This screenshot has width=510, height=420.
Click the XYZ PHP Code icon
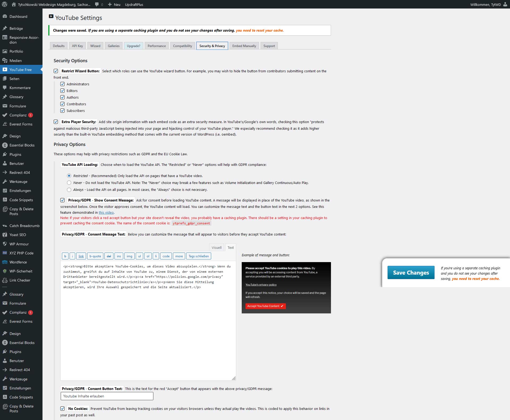pyautogui.click(x=5, y=253)
